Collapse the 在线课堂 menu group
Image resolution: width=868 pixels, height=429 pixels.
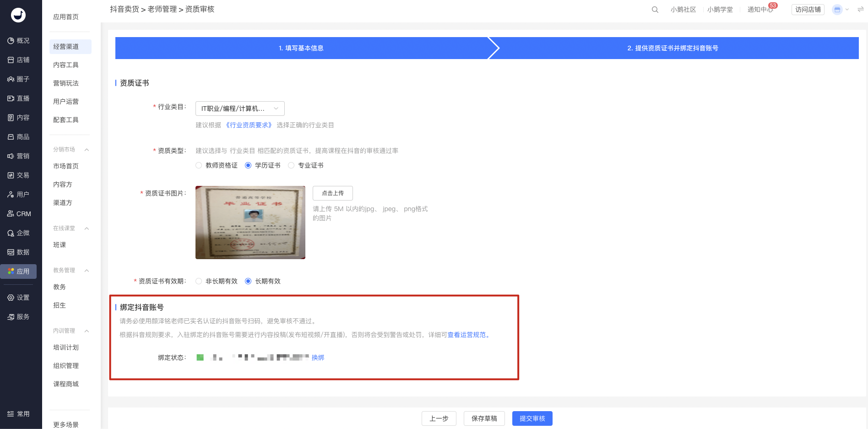87,228
